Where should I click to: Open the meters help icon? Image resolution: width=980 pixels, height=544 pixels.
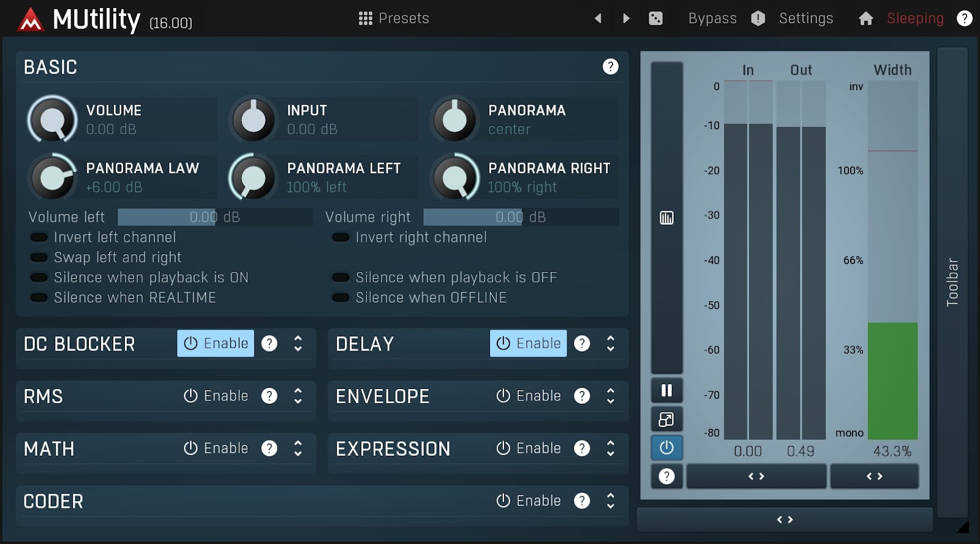coord(666,476)
